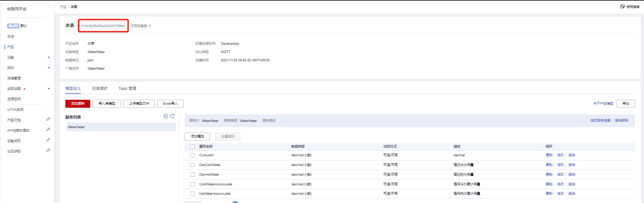Check the Cumulant property checkbox

click(x=193, y=156)
